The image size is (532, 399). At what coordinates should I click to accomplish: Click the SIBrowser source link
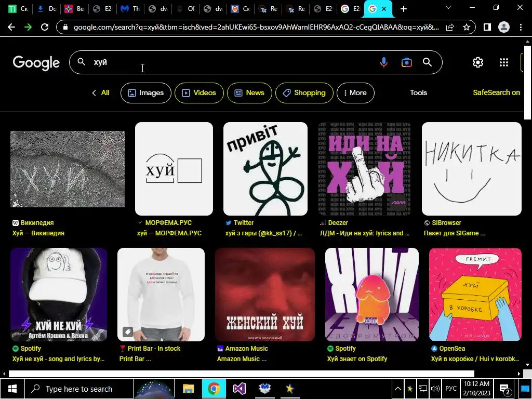tap(446, 223)
